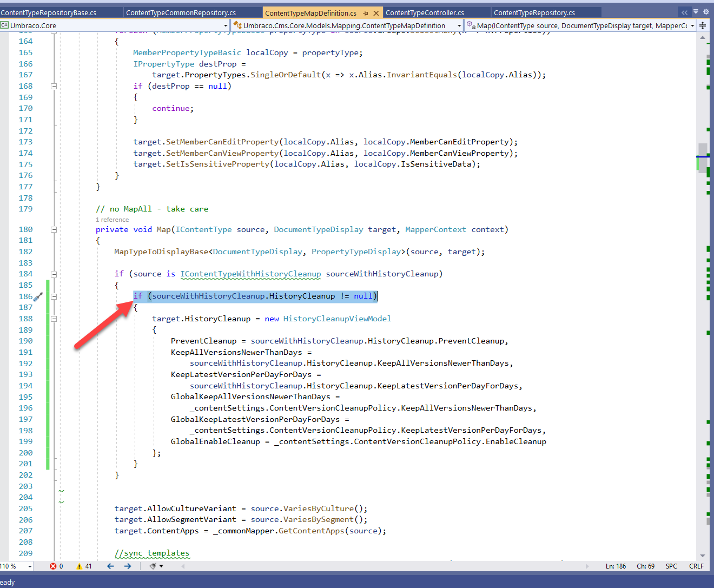Toggle the outline box at line 168
Image resolution: width=714 pixels, height=588 pixels.
click(x=54, y=85)
